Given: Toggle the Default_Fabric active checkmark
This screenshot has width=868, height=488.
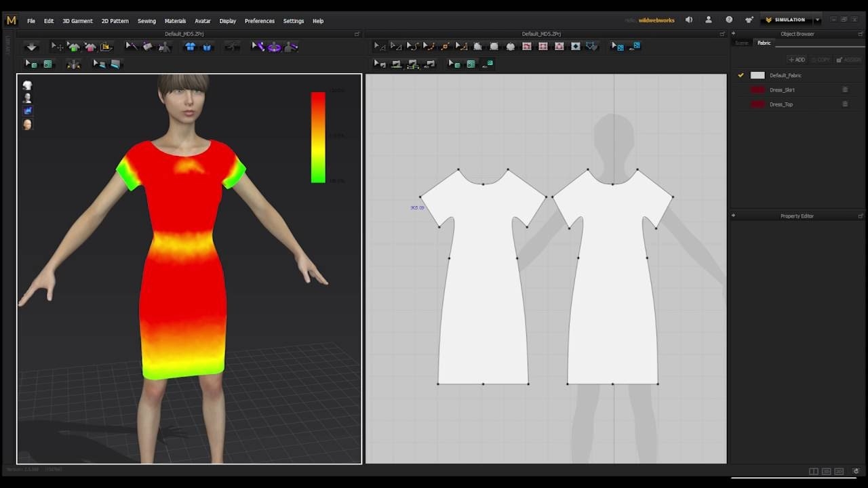Looking at the screenshot, I should click(x=741, y=75).
